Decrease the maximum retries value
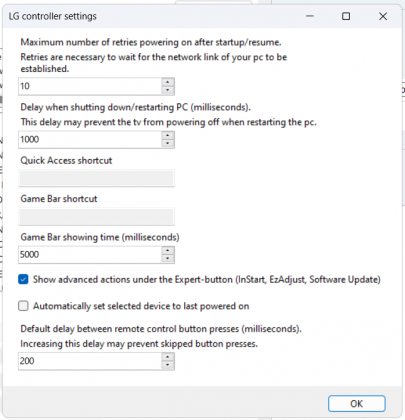This screenshot has height=420, width=405. [x=168, y=90]
